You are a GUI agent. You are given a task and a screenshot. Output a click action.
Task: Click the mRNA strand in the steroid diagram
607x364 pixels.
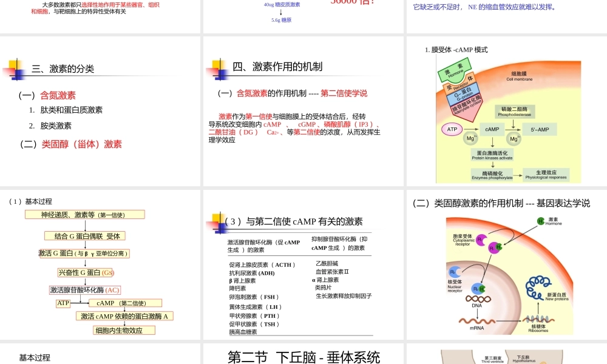(x=477, y=322)
